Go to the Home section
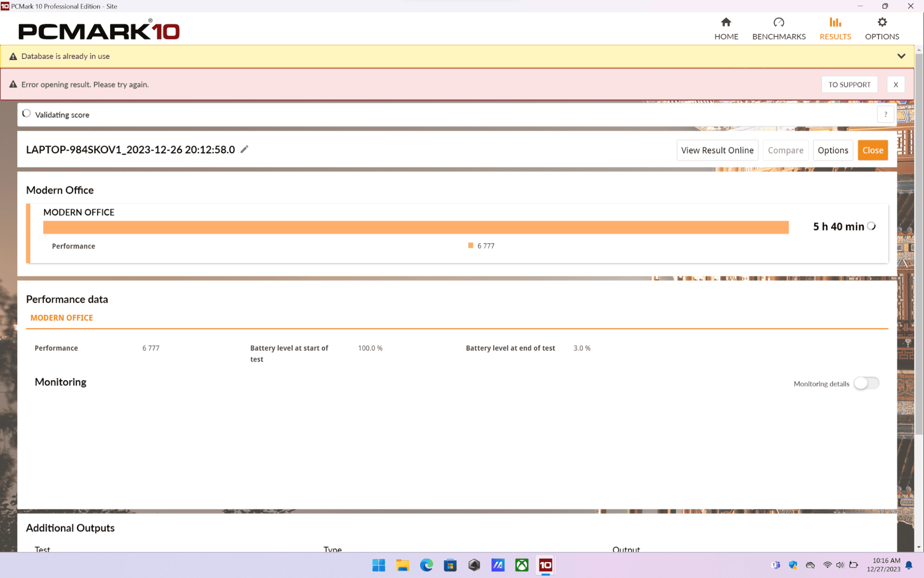924x578 pixels. [x=726, y=29]
